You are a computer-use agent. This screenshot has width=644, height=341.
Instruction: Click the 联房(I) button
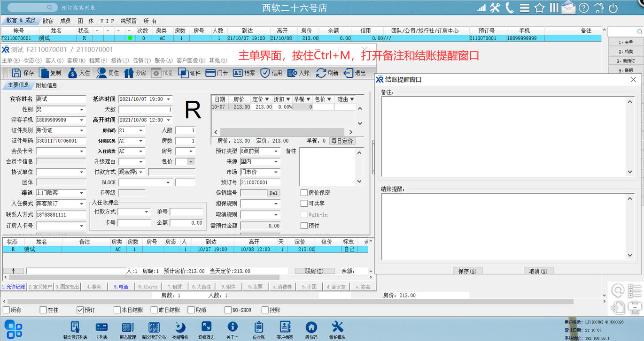[x=314, y=271]
